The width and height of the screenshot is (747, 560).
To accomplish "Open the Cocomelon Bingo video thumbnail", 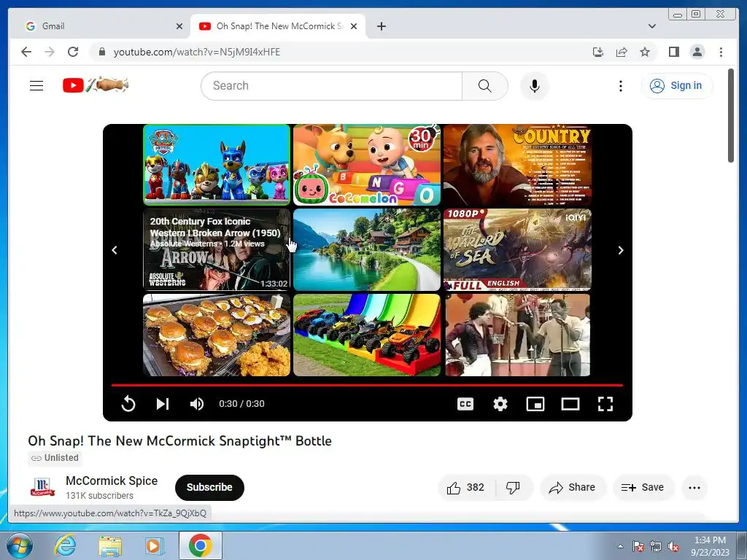I will pos(367,165).
